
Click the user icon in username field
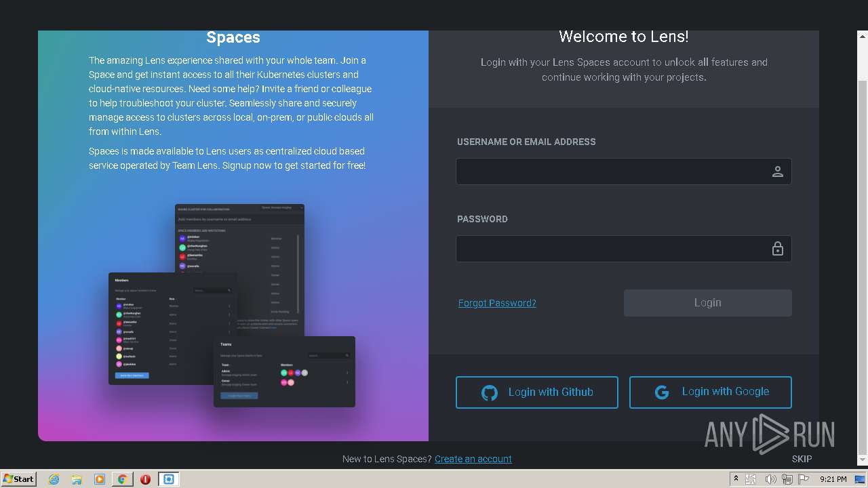coord(778,171)
